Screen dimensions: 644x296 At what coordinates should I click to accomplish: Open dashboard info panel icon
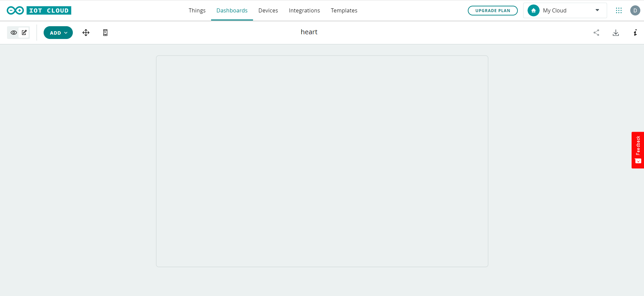pos(635,33)
